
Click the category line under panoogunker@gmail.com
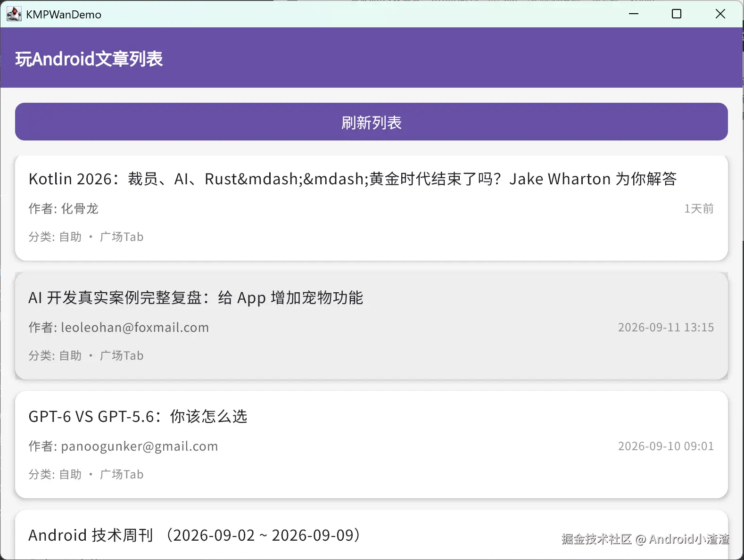tap(86, 474)
